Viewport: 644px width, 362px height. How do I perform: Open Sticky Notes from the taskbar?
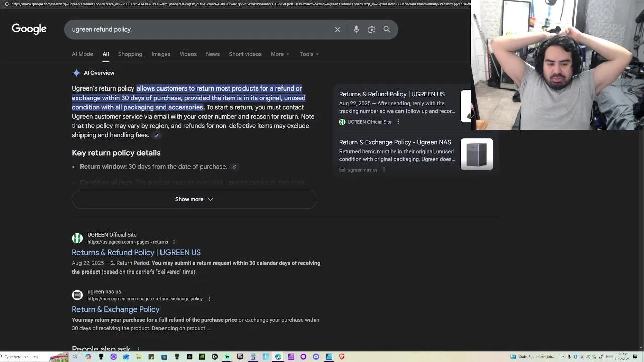pos(151,357)
